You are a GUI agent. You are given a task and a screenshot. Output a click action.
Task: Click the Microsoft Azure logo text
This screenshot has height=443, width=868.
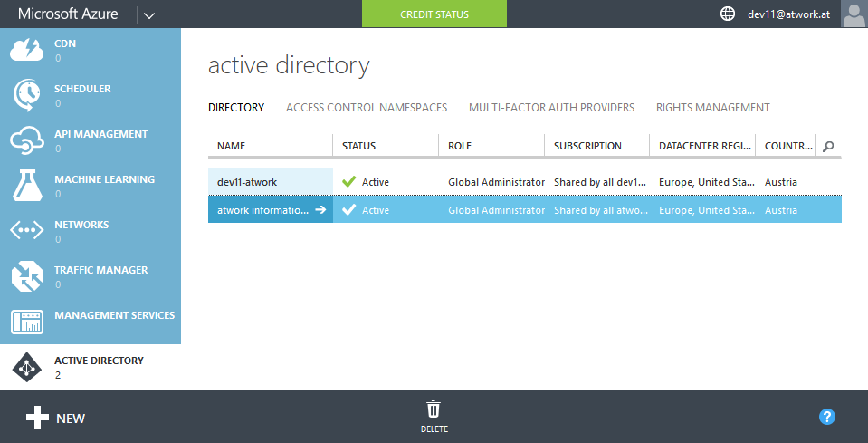pyautogui.click(x=68, y=14)
